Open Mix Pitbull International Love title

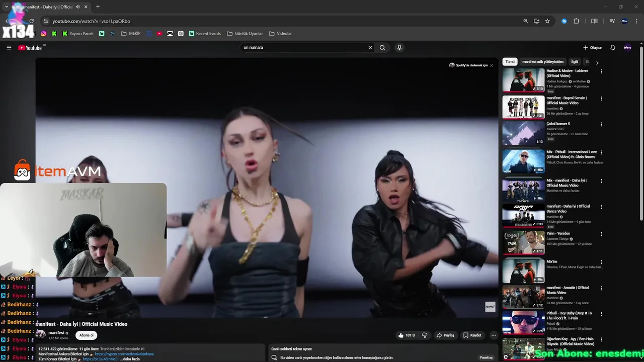572,154
